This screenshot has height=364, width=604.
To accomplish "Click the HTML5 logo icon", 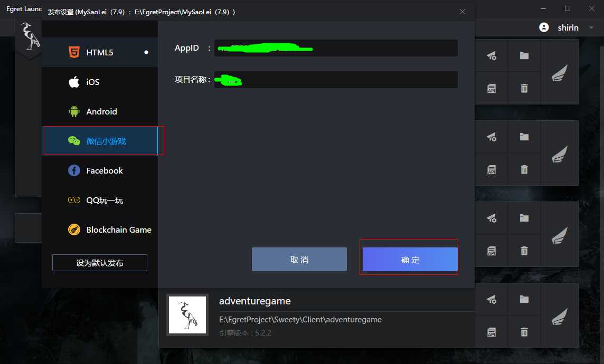I will [74, 52].
